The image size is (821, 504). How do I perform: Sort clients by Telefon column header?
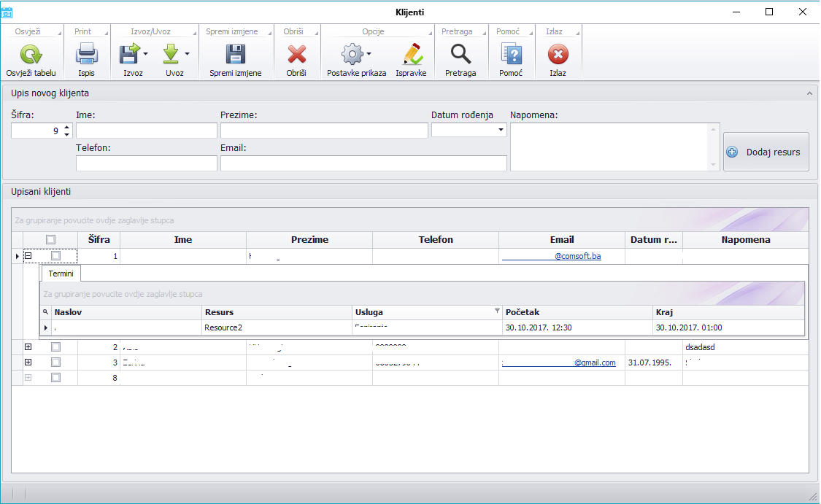436,240
